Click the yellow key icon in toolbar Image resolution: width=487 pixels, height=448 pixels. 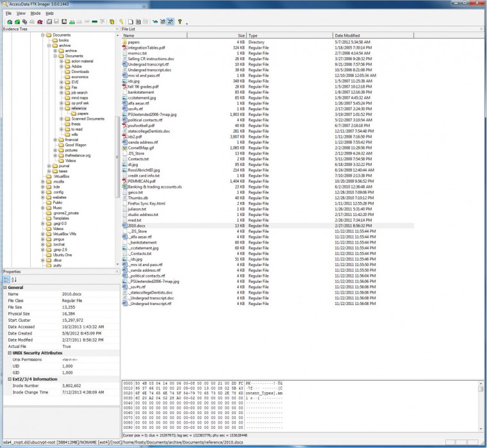[120, 21]
